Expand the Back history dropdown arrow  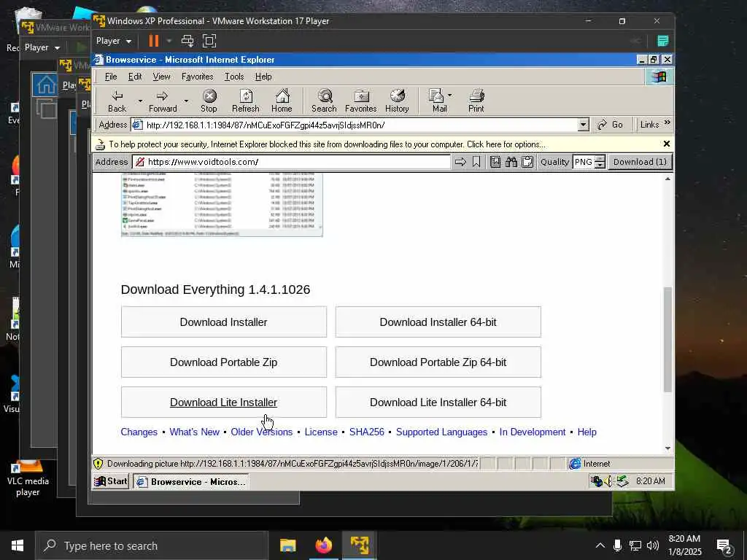coord(140,101)
